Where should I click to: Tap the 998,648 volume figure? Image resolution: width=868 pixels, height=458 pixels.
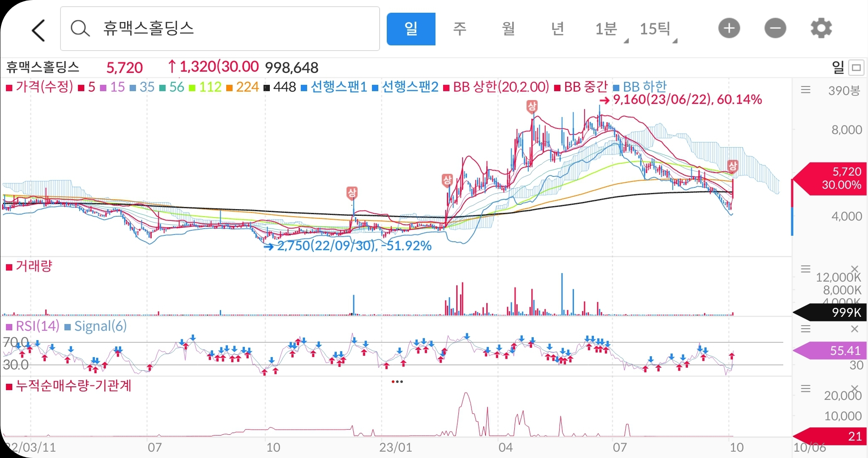[291, 67]
